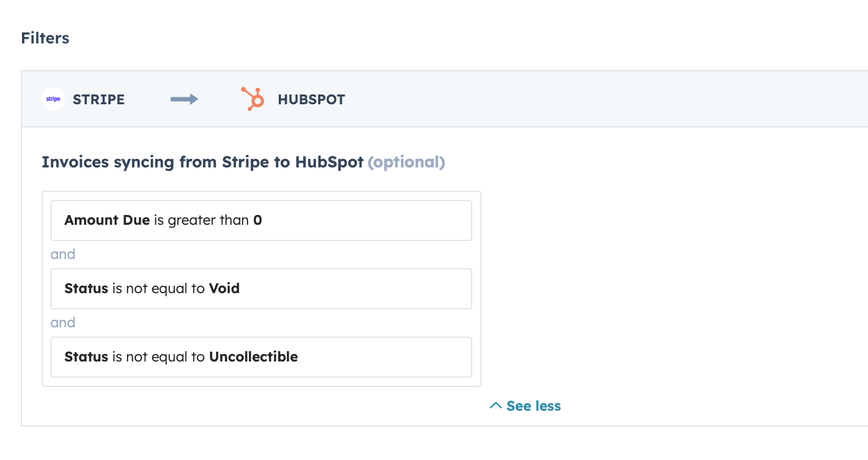Select the Status is not equal to Void filter
Image resolution: width=868 pixels, height=460 pixels.
261,289
